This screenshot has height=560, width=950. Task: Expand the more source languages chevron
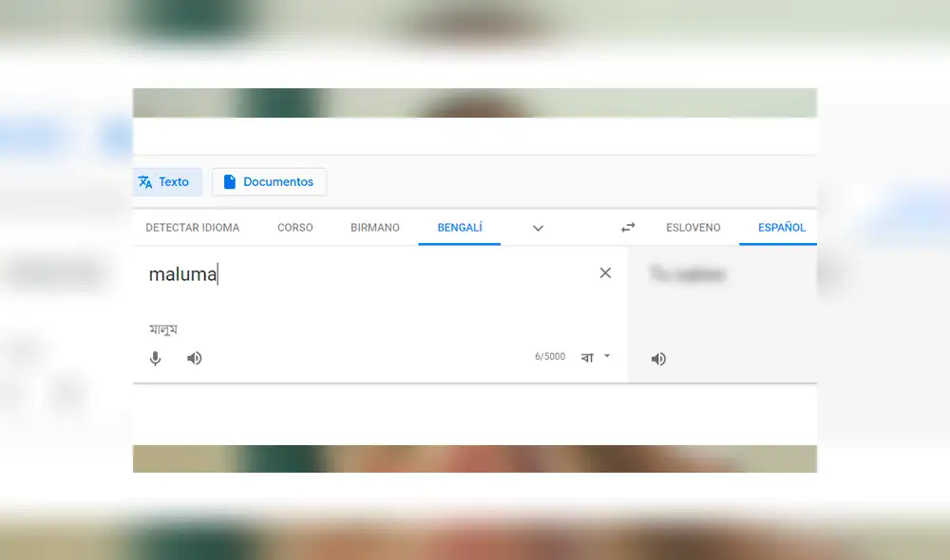click(538, 228)
